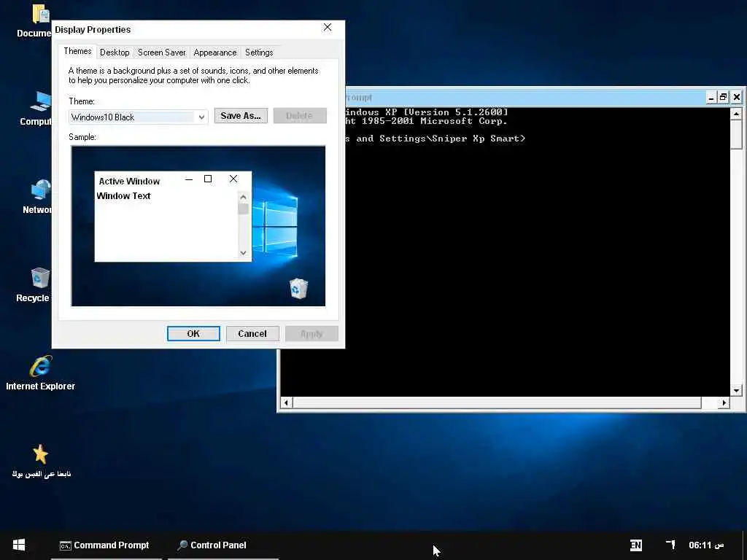This screenshot has height=560, width=747.
Task: Click scroll right arrow in Command Prompt
Action: pos(724,402)
